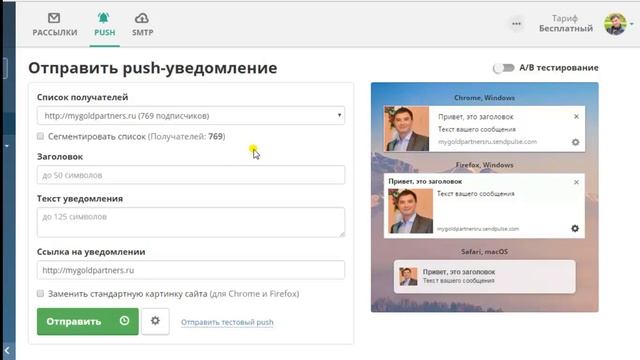
Task: Click the clock schedule icon on Отправить
Action: click(124, 321)
